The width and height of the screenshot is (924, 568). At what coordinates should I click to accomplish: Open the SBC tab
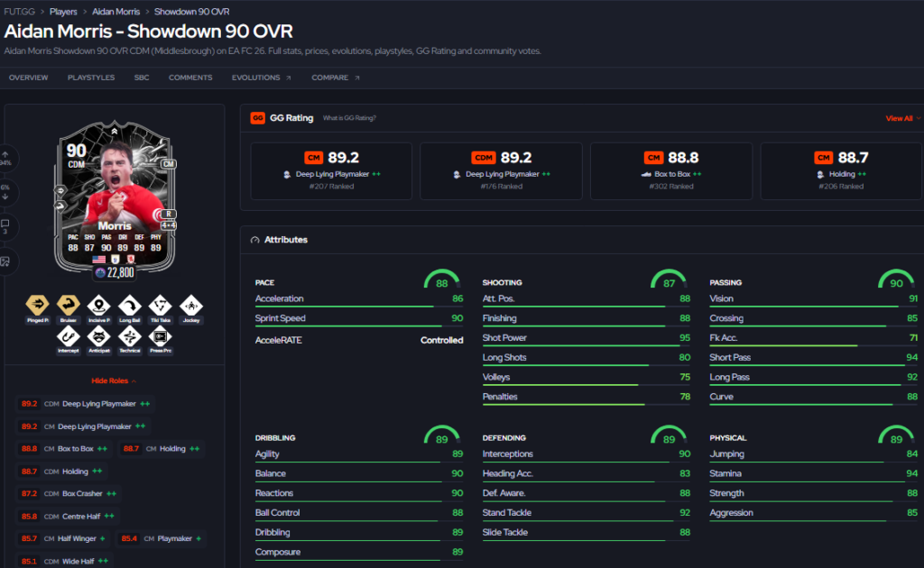click(x=142, y=78)
